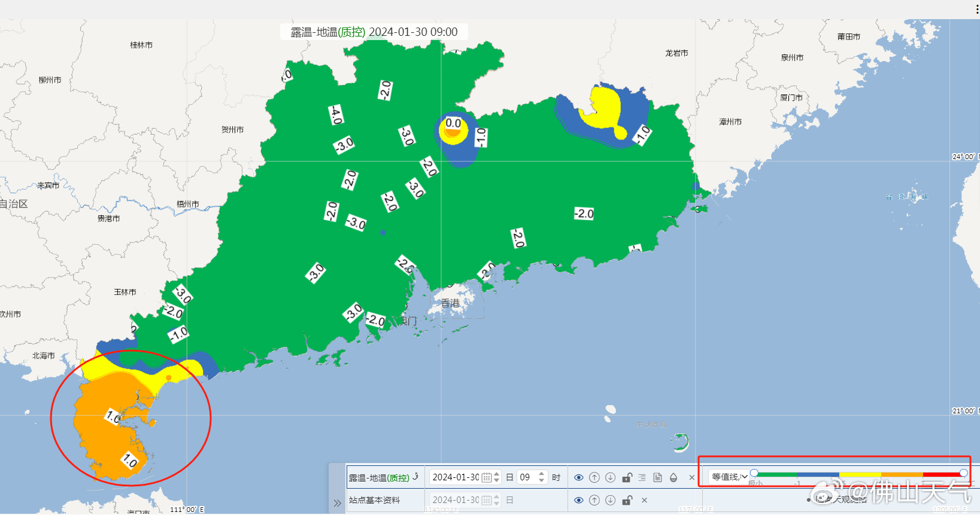Viewport: 980px width, 515px height.
Task: Click the 贺州市 city label
Action: coord(232,129)
